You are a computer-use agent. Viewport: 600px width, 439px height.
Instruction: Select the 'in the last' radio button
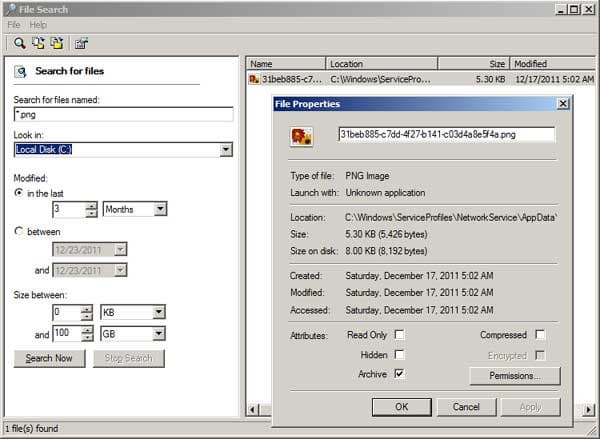[18, 193]
